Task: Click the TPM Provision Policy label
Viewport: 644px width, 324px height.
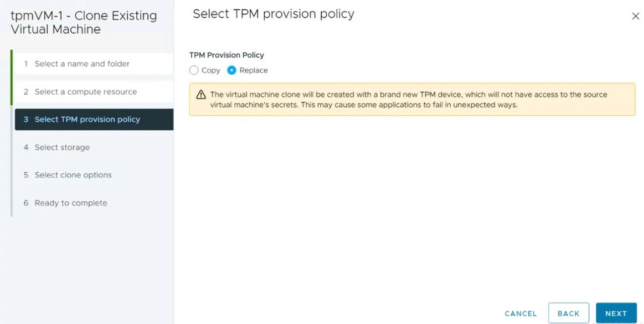Action: [226, 55]
